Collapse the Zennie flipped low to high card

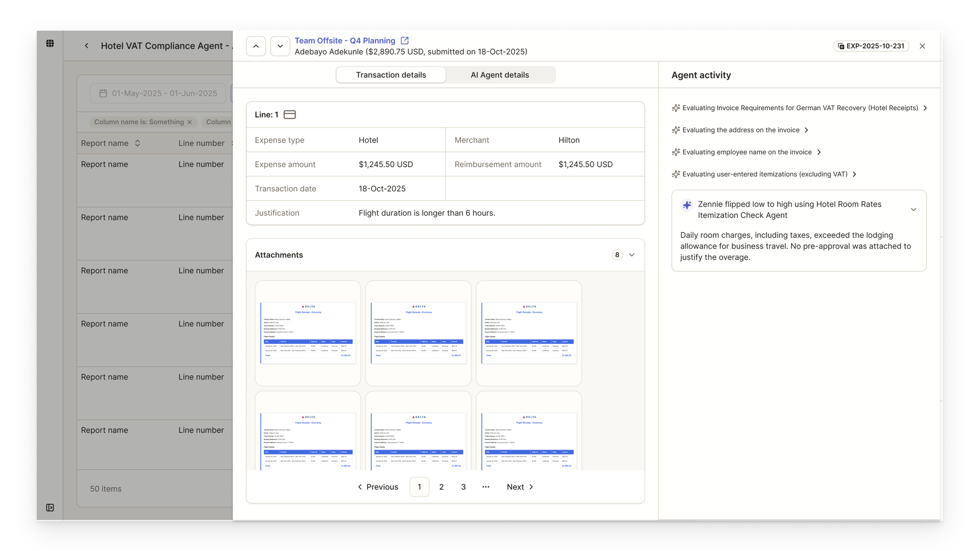click(x=913, y=210)
